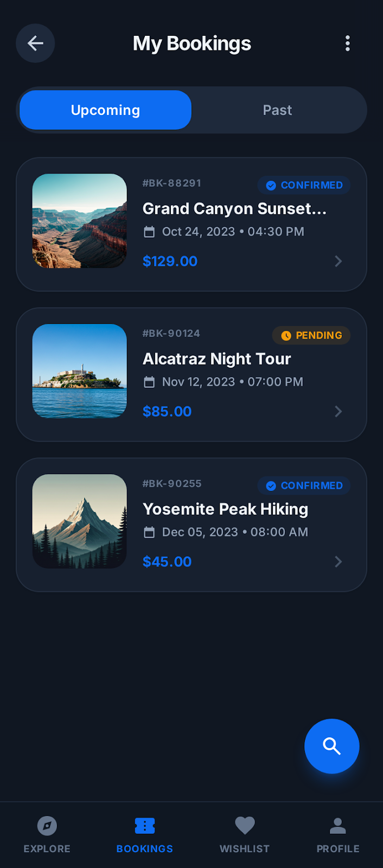Image resolution: width=383 pixels, height=868 pixels.
Task: Expand Grand Canyon Sunset booking chevron
Action: tap(339, 261)
